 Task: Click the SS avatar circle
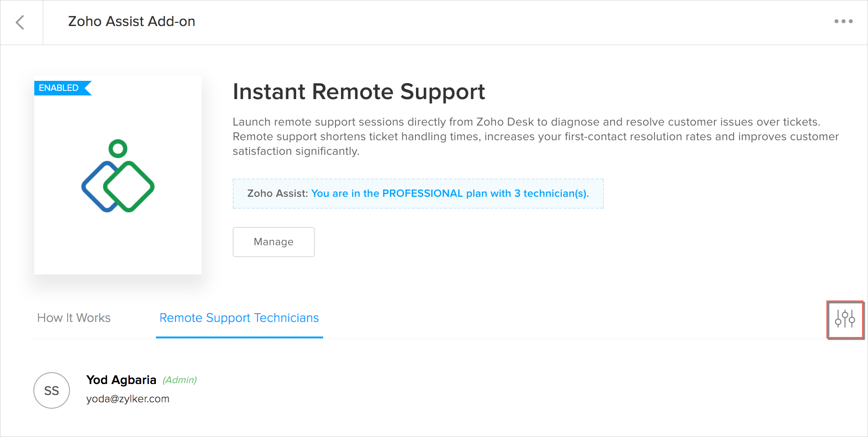(x=52, y=390)
